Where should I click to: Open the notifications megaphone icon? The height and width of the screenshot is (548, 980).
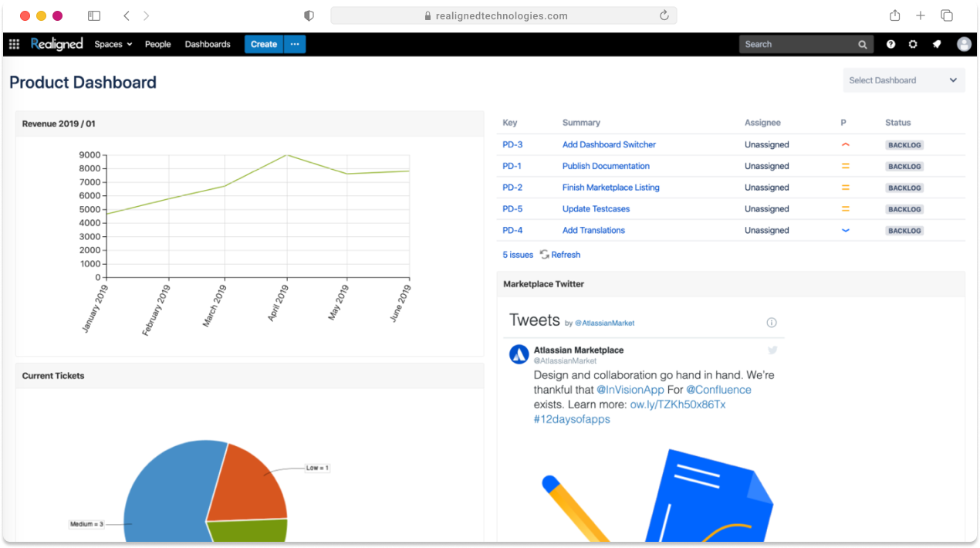click(x=936, y=44)
